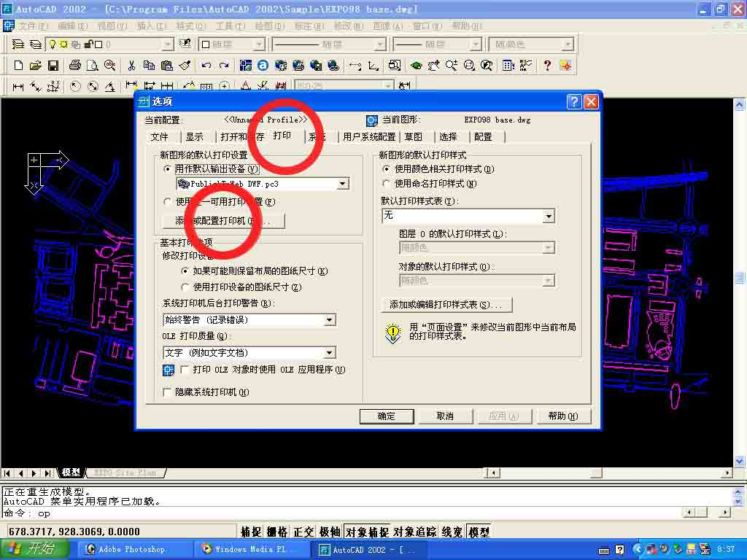Open the 随层 color control dropdown
Image resolution: width=747 pixels, height=560 pixels.
click(x=259, y=44)
